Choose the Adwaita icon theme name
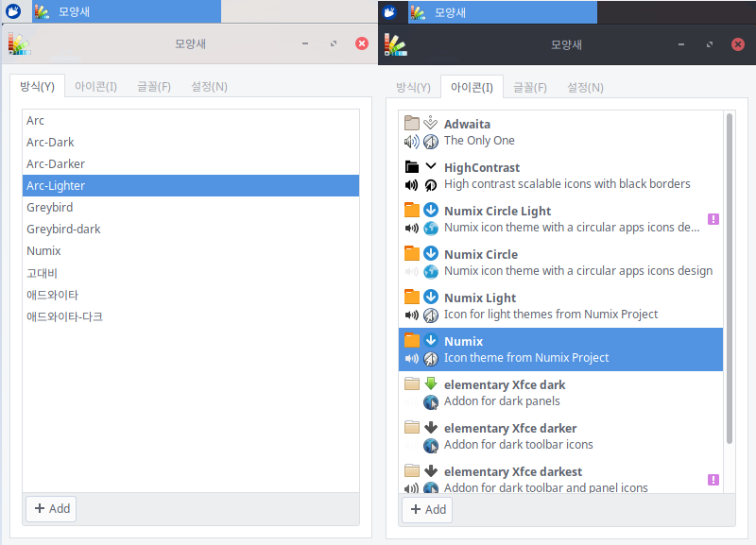 click(467, 125)
